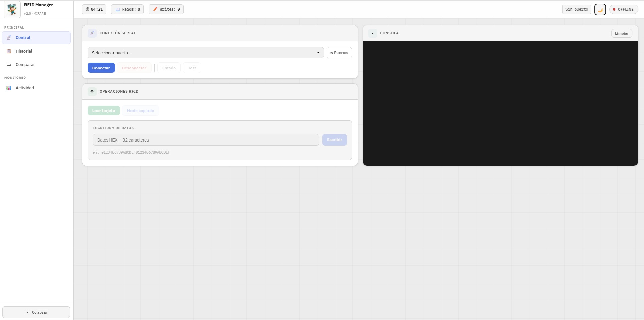Navigate to the Historial page
Viewport: 644px width, 320px height.
24,51
